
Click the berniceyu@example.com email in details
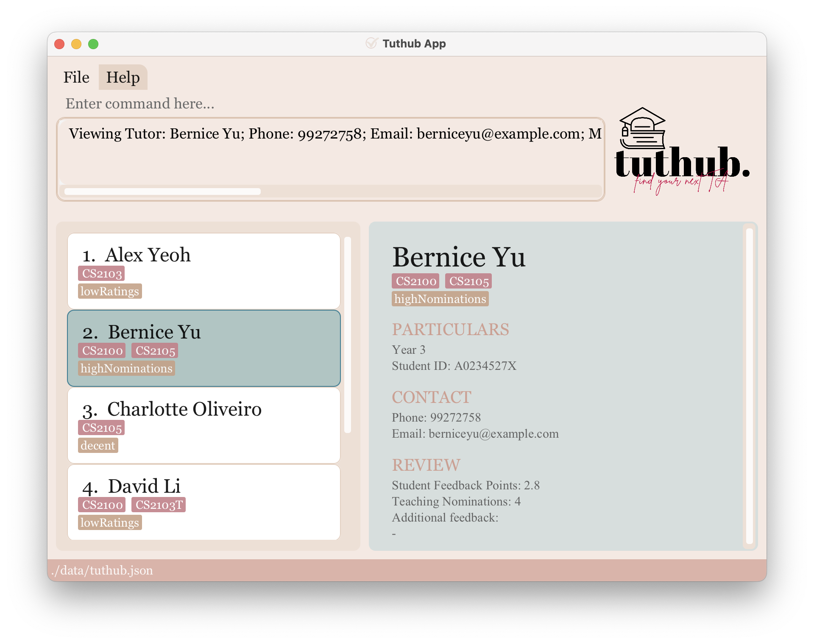[x=493, y=434]
